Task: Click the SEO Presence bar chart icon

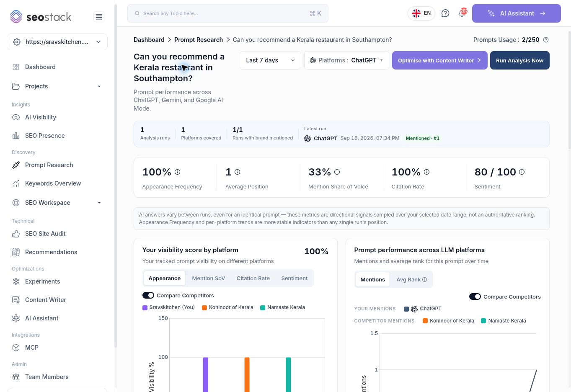Action: 16,136
